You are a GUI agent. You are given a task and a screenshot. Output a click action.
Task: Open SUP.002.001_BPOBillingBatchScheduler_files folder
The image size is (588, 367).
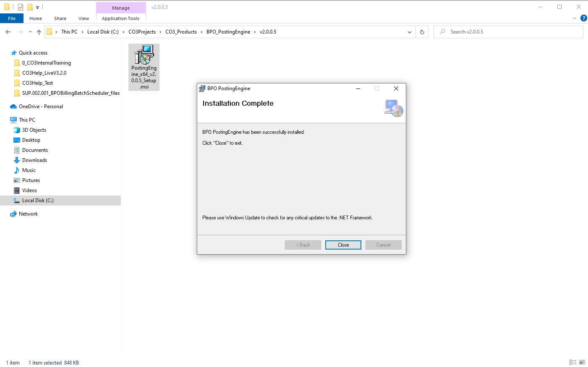(71, 93)
